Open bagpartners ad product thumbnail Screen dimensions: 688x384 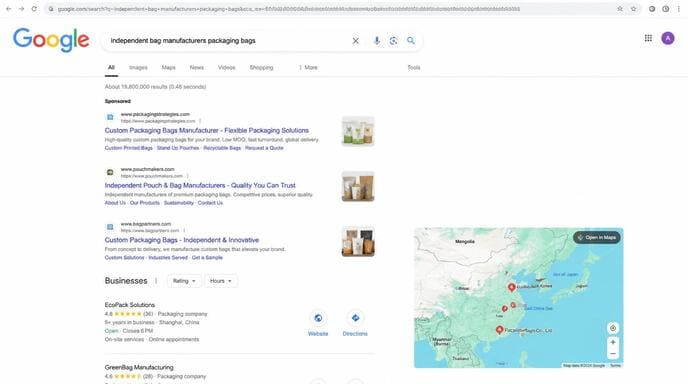point(358,241)
